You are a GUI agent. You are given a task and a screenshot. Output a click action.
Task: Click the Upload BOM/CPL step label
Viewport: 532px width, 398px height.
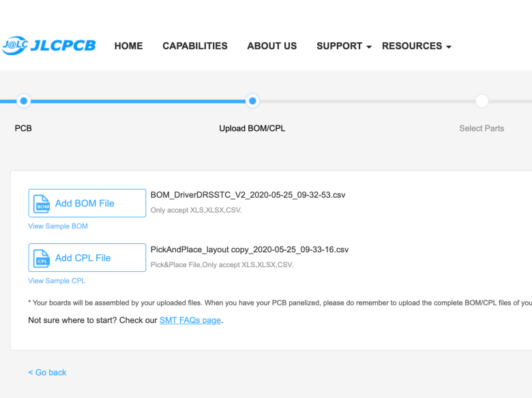pyautogui.click(x=252, y=128)
